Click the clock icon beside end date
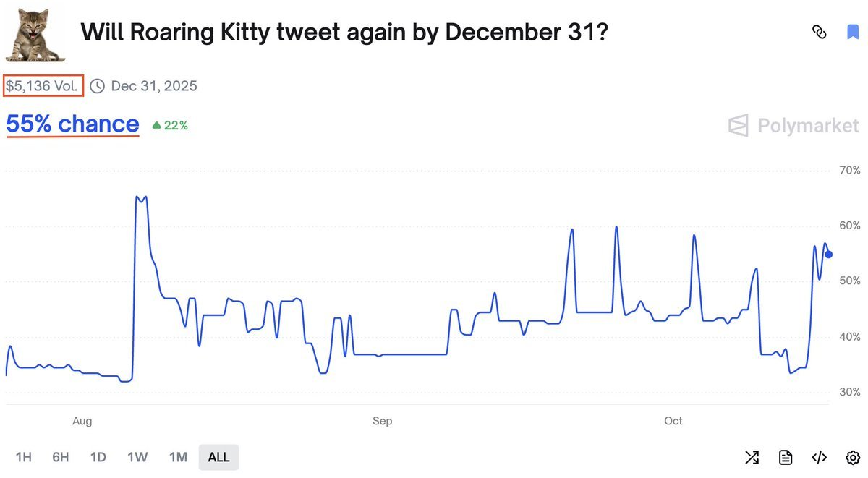Image resolution: width=868 pixels, height=478 pixels. (98, 86)
